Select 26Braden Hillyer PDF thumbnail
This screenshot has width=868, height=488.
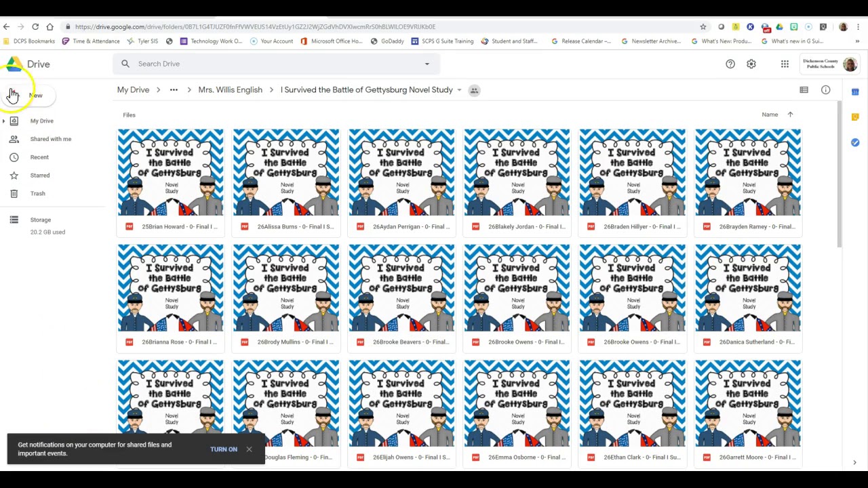click(x=632, y=172)
